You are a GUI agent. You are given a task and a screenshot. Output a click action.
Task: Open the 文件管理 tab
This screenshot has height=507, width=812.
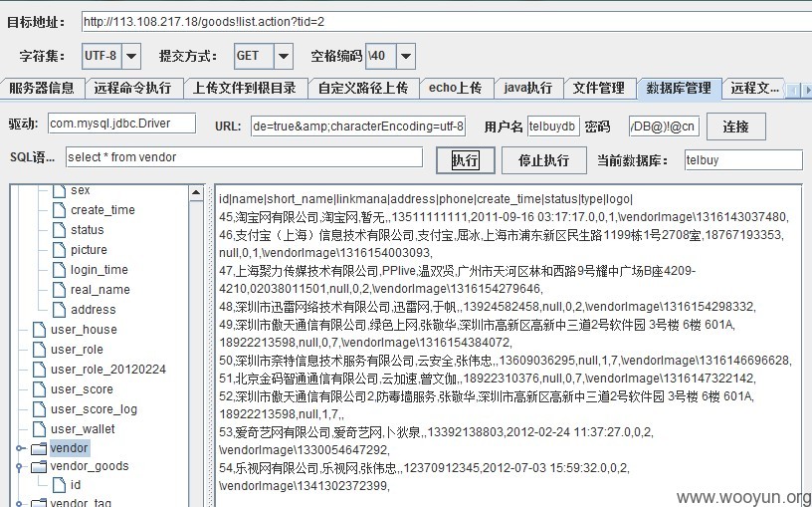pyautogui.click(x=599, y=88)
